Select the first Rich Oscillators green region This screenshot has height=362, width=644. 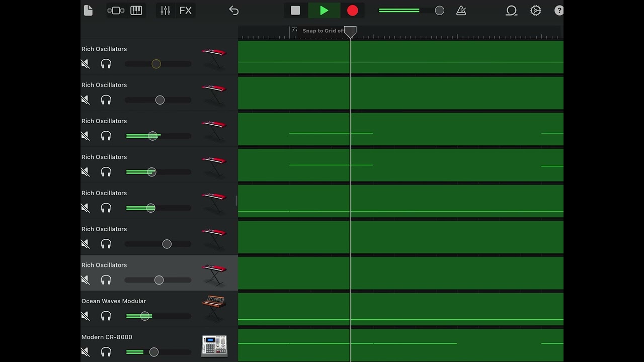click(400, 57)
